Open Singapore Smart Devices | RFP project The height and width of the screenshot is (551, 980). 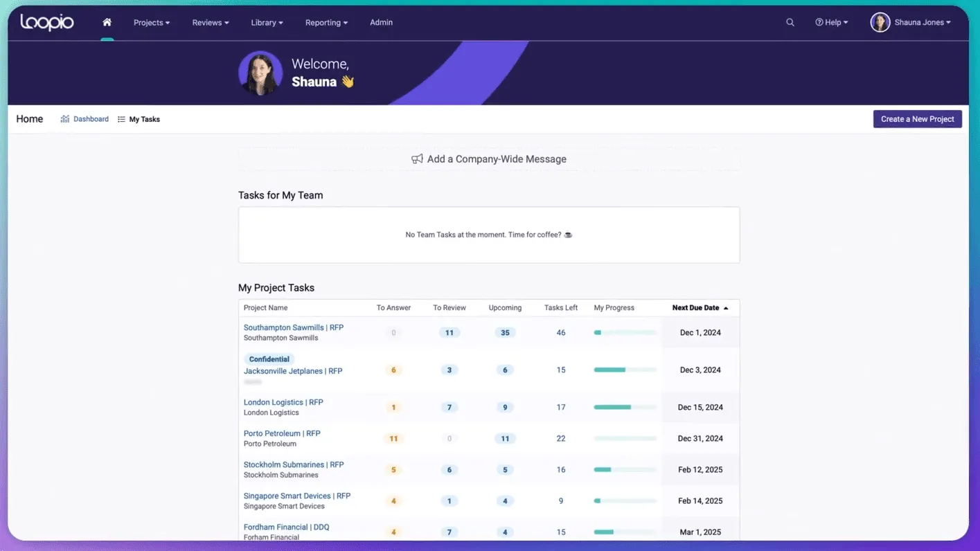(x=297, y=496)
